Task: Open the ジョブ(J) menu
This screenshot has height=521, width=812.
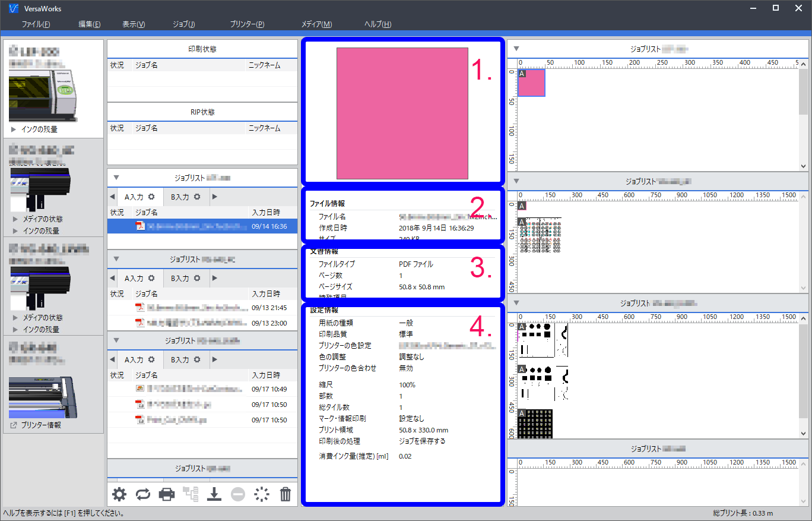Action: click(x=184, y=24)
